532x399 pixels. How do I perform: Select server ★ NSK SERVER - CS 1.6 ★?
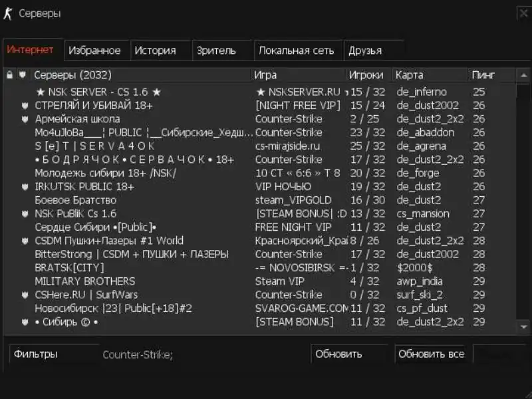[x=259, y=92]
